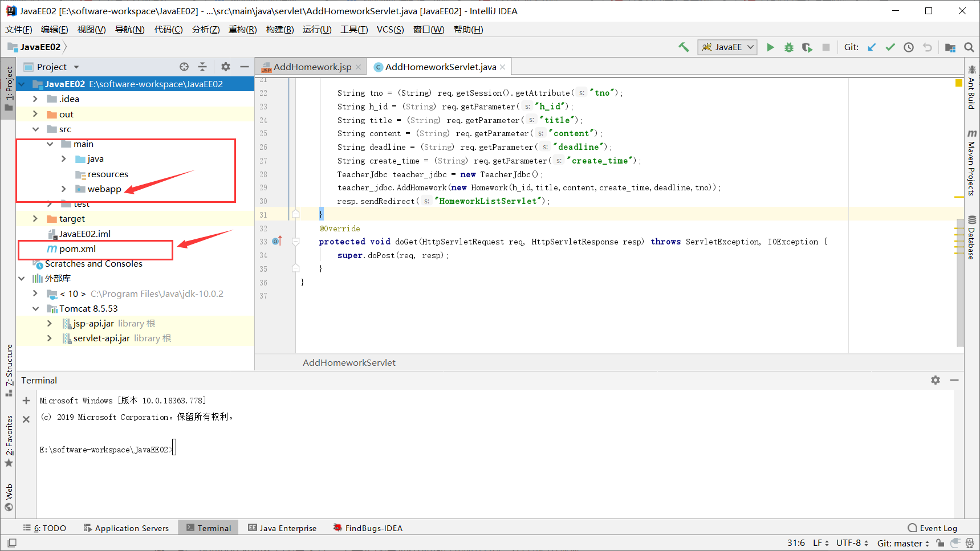980x551 pixels.
Task: Open FindBugs-IDEA tool window
Action: click(368, 528)
